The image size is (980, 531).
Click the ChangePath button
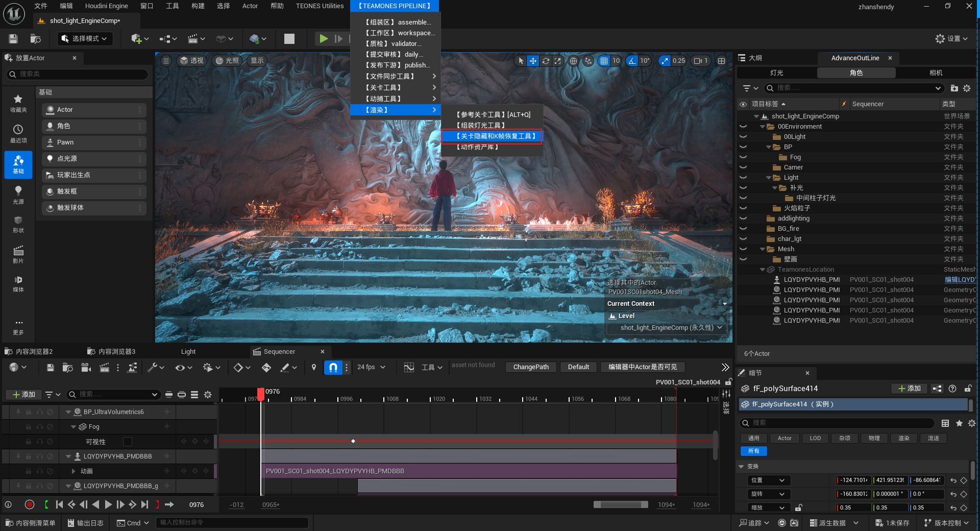click(531, 367)
